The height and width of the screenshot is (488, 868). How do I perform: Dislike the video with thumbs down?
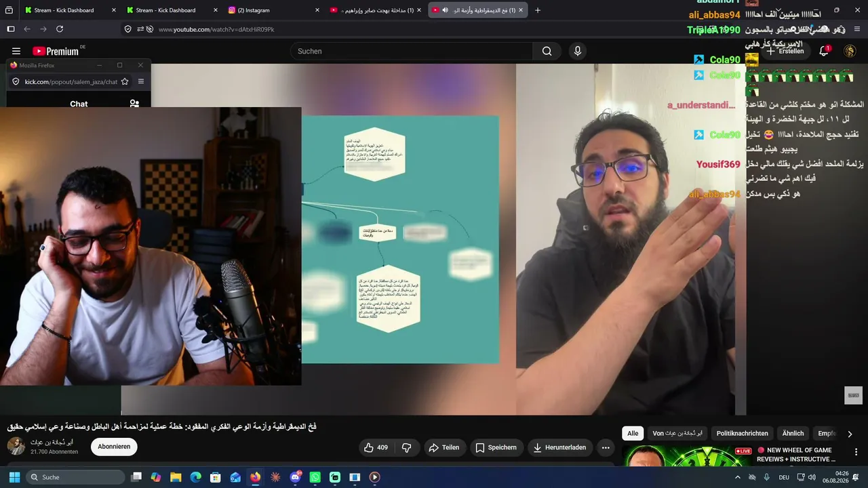tap(407, 447)
